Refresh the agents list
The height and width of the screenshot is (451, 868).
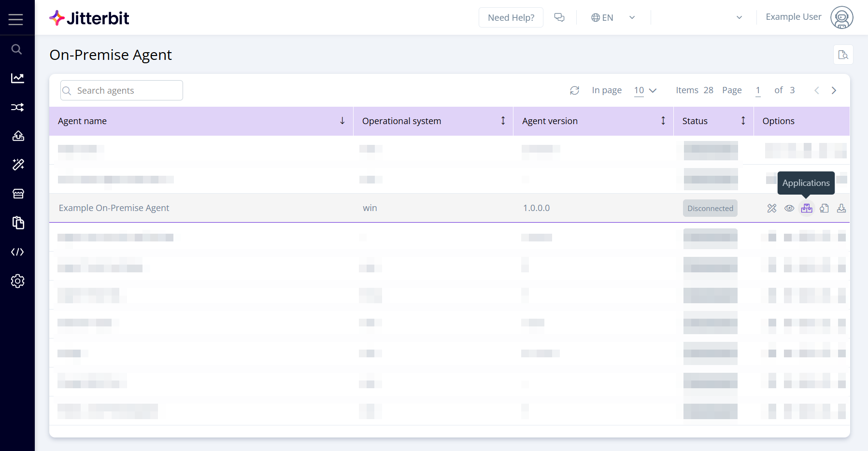(x=574, y=90)
